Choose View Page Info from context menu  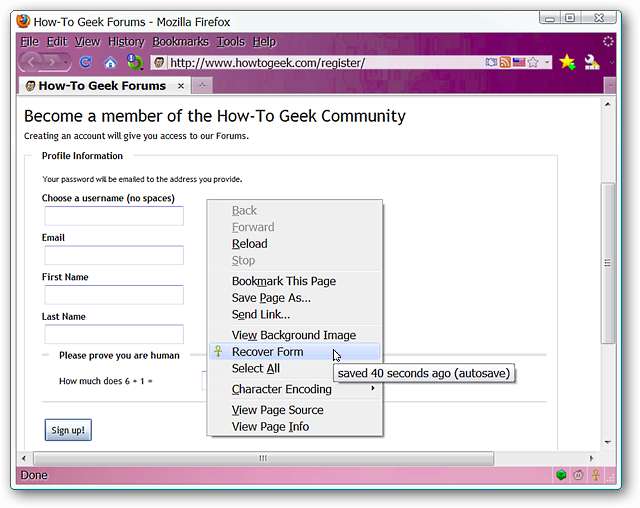pyautogui.click(x=295, y=427)
